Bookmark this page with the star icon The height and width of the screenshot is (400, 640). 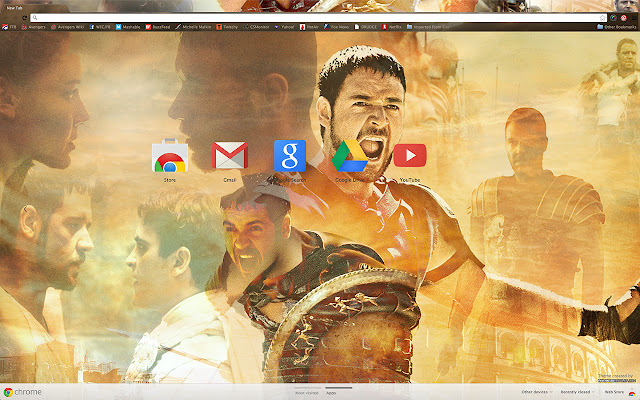602,18
